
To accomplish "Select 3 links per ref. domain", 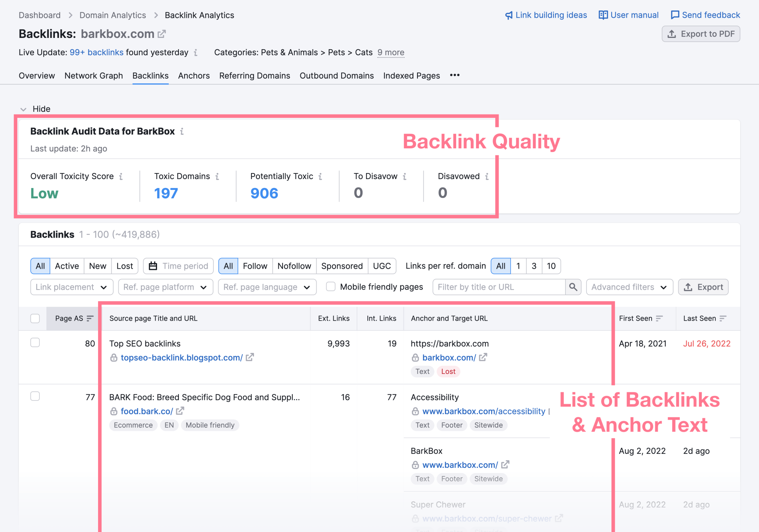I will click(534, 266).
